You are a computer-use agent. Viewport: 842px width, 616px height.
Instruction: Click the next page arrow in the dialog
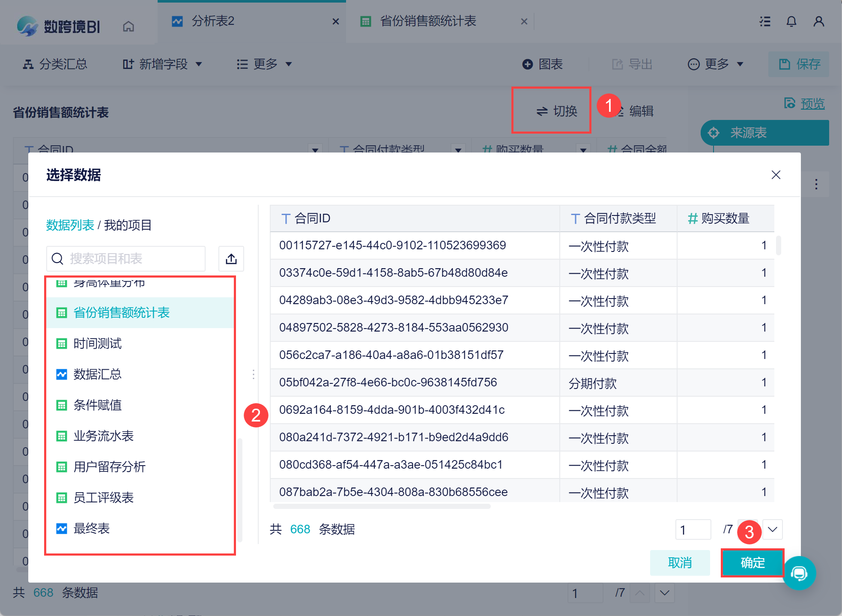773,529
